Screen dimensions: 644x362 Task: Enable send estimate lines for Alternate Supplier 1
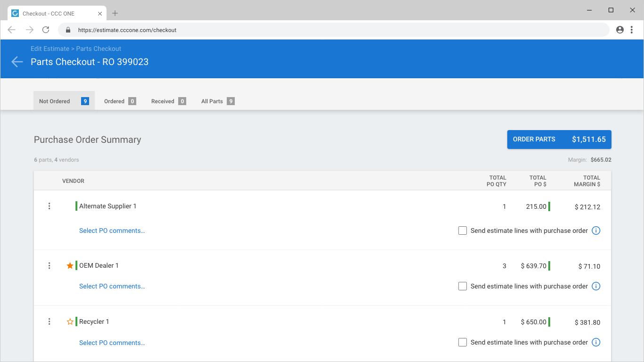coord(462,230)
